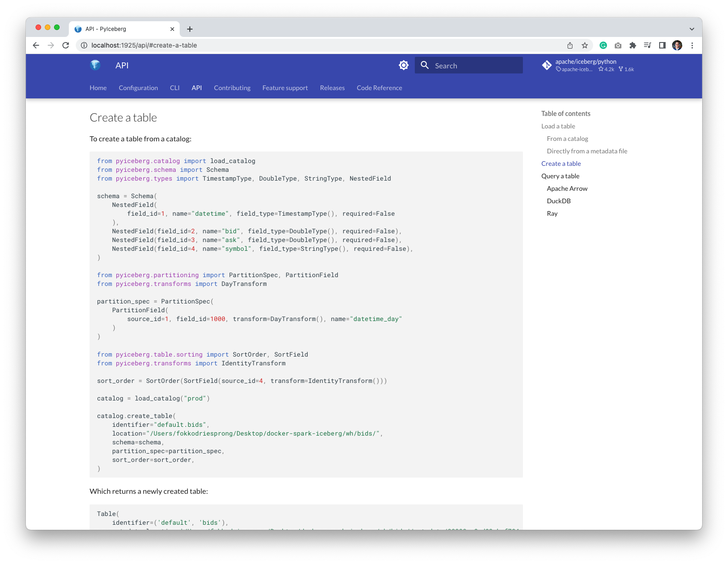Open the extensions puzzle icon

633,45
